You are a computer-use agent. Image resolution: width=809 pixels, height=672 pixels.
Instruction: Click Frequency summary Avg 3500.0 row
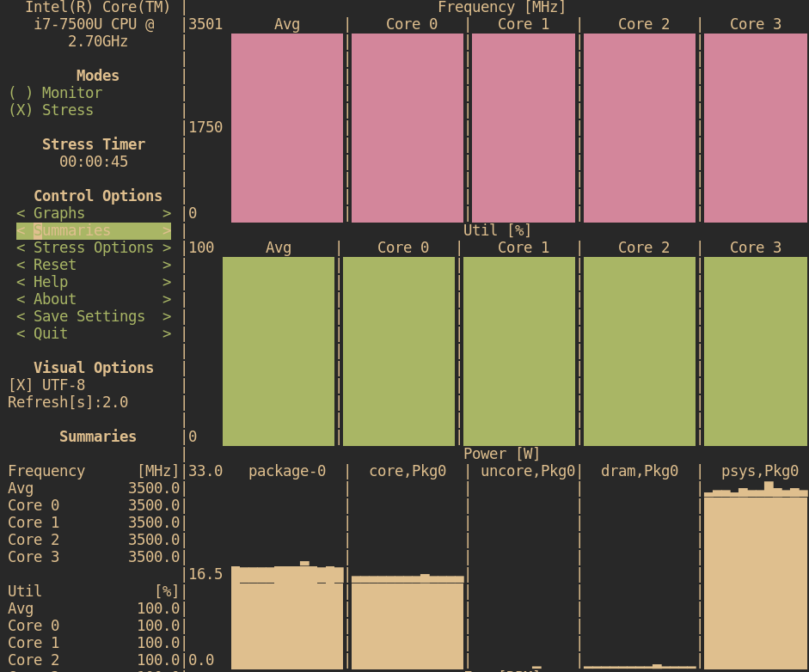tap(94, 488)
